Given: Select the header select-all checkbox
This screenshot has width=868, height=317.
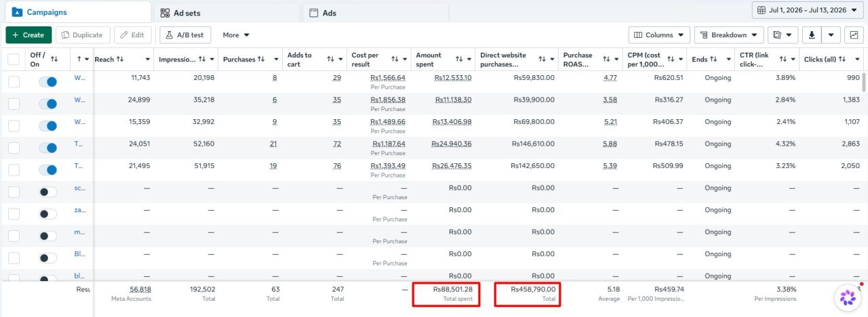Looking at the screenshot, I should click(x=14, y=60).
